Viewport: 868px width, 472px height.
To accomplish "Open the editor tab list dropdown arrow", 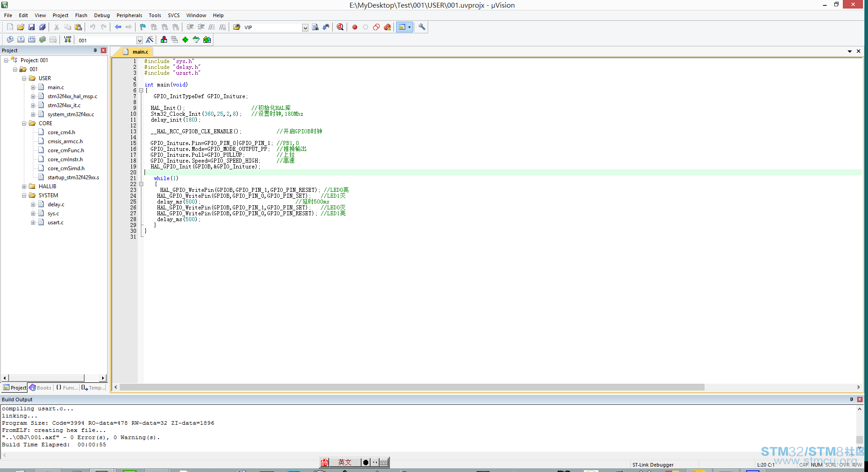I will [850, 51].
